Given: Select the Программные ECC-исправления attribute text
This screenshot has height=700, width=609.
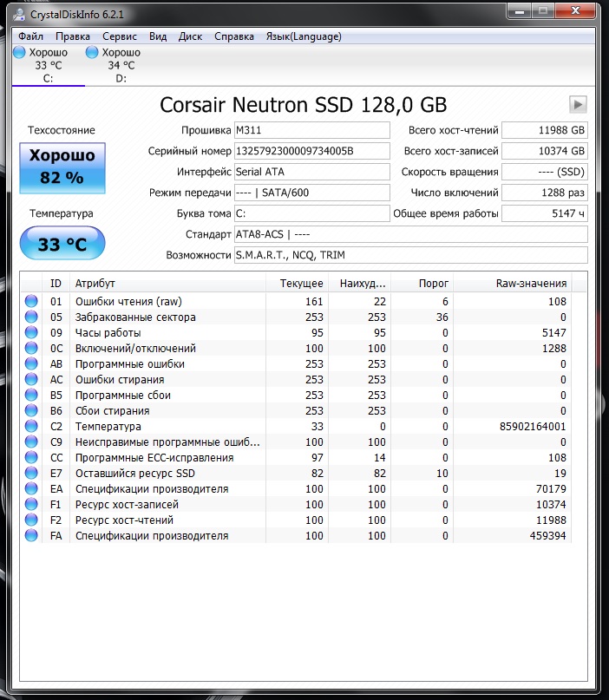Looking at the screenshot, I should pyautogui.click(x=154, y=458).
